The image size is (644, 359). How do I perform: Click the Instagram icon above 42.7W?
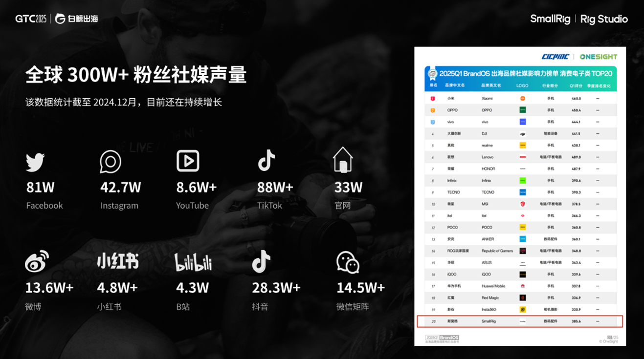coord(110,161)
